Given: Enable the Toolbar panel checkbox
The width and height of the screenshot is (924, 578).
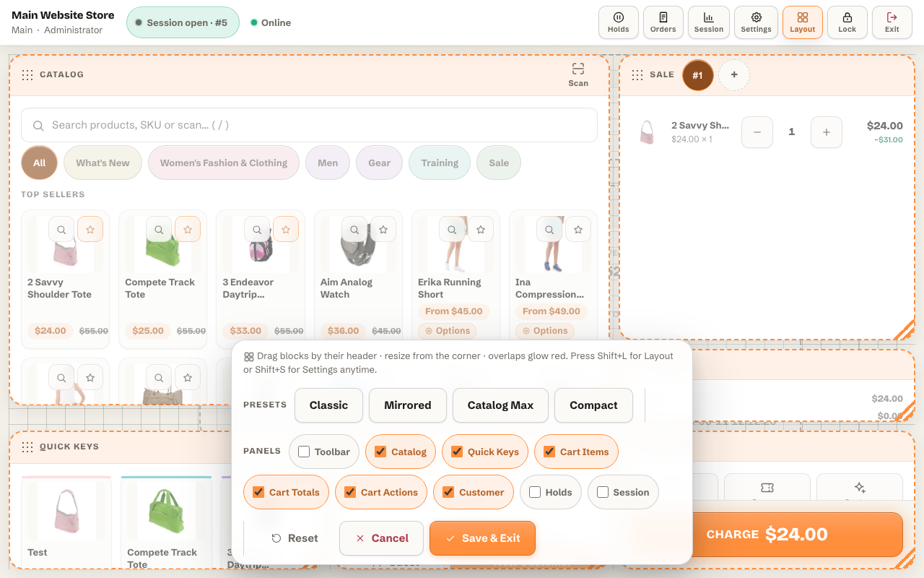Looking at the screenshot, I should pyautogui.click(x=304, y=452).
